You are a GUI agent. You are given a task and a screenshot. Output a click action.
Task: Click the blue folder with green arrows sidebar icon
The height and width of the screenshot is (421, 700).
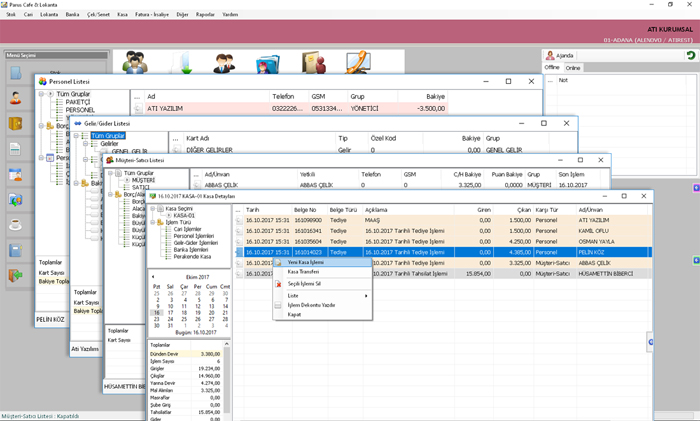pos(16,200)
